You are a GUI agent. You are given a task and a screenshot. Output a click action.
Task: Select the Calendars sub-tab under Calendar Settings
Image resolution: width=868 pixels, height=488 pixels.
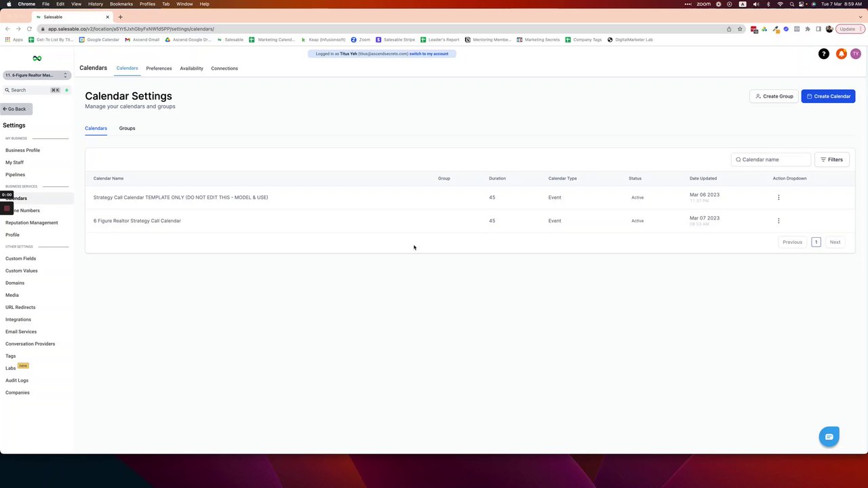tap(96, 128)
